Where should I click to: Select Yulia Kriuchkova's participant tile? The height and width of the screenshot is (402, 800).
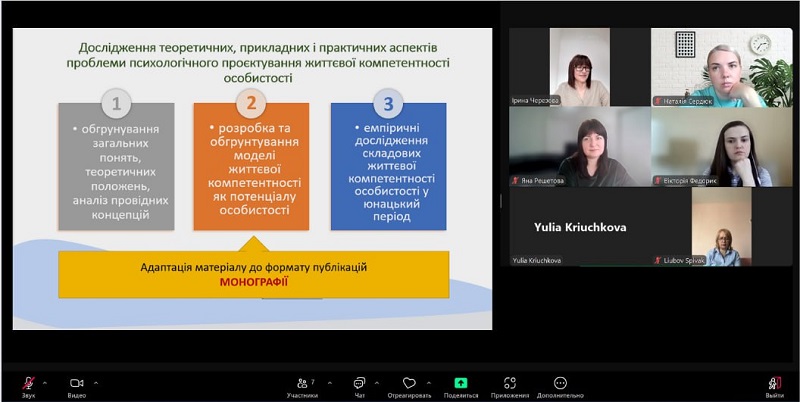tap(579, 227)
